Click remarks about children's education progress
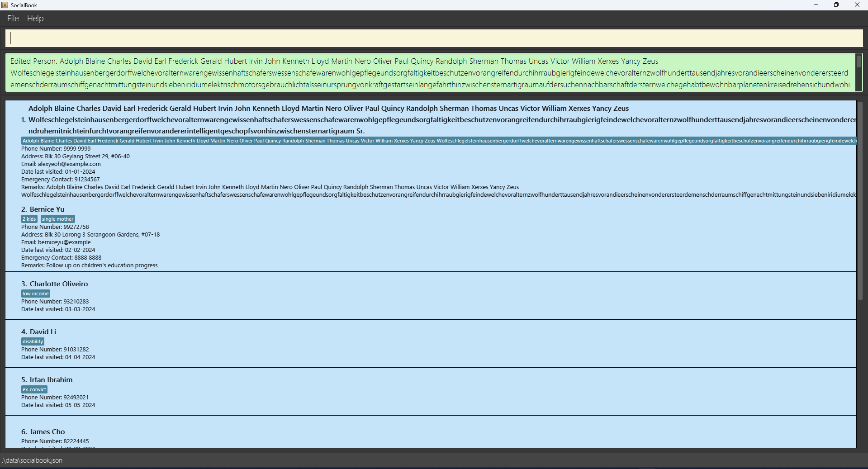The width and height of the screenshot is (868, 469). coord(90,265)
